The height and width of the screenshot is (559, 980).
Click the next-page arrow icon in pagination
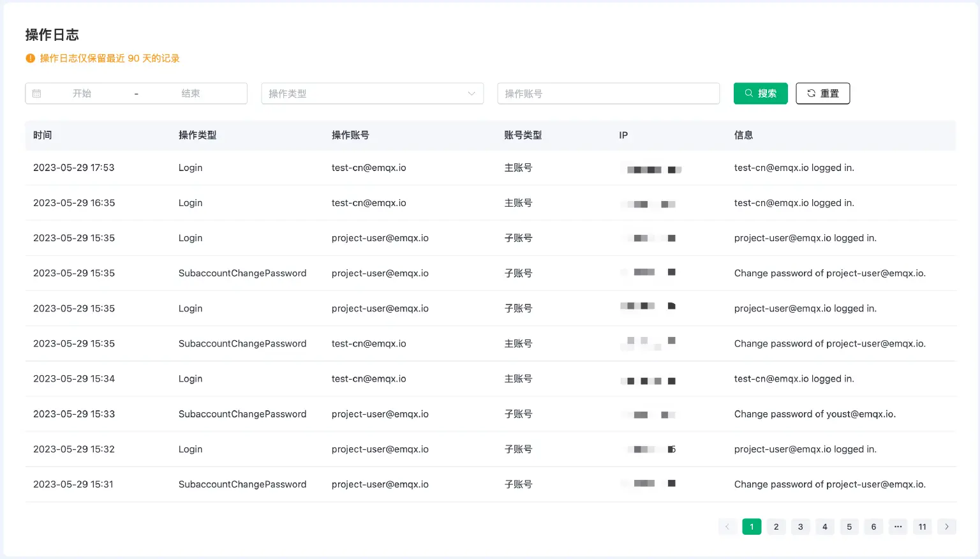[x=947, y=526]
